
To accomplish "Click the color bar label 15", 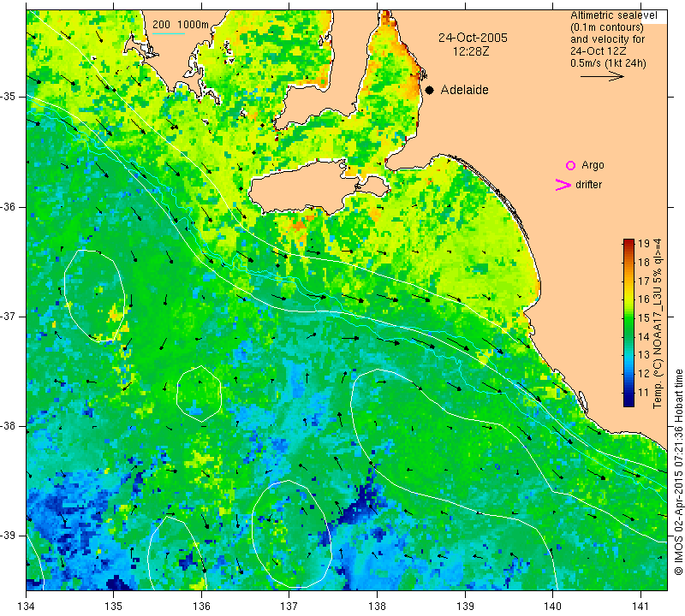I will point(644,317).
